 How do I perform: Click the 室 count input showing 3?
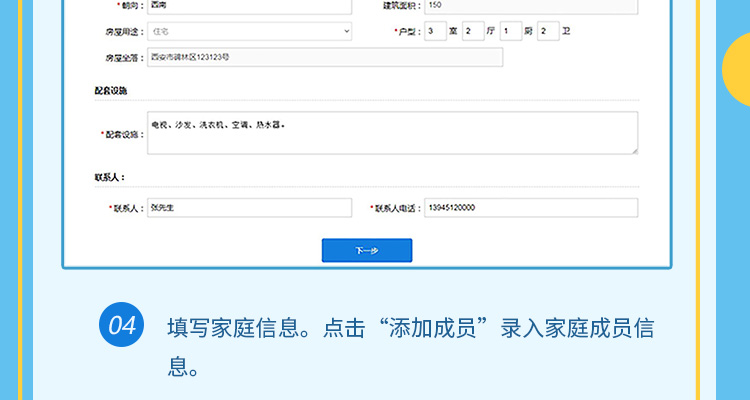tap(435, 31)
